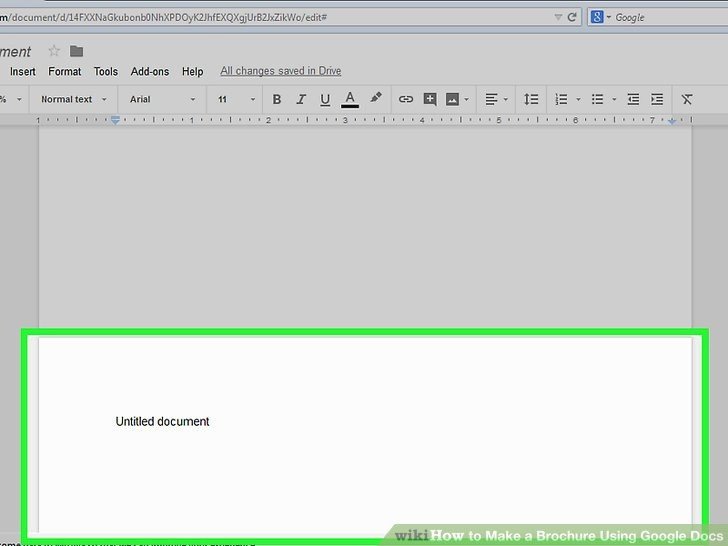728x546 pixels.
Task: Click All changes saved in Drive link
Action: point(280,71)
